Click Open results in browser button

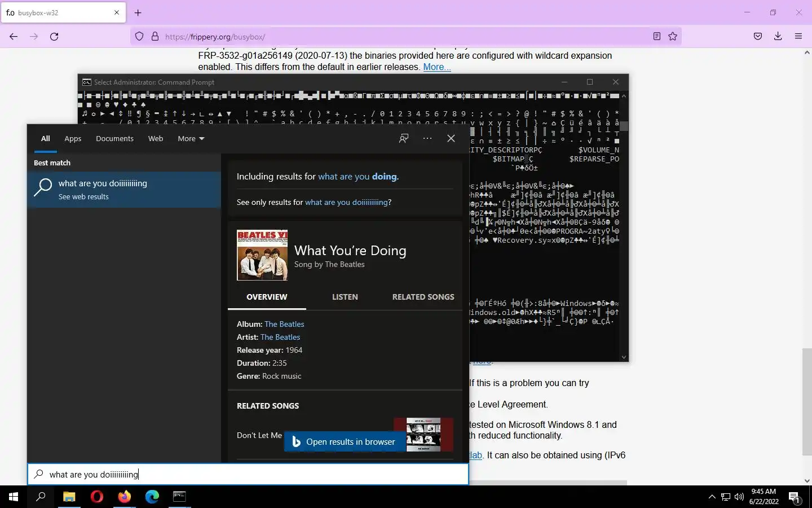click(344, 442)
